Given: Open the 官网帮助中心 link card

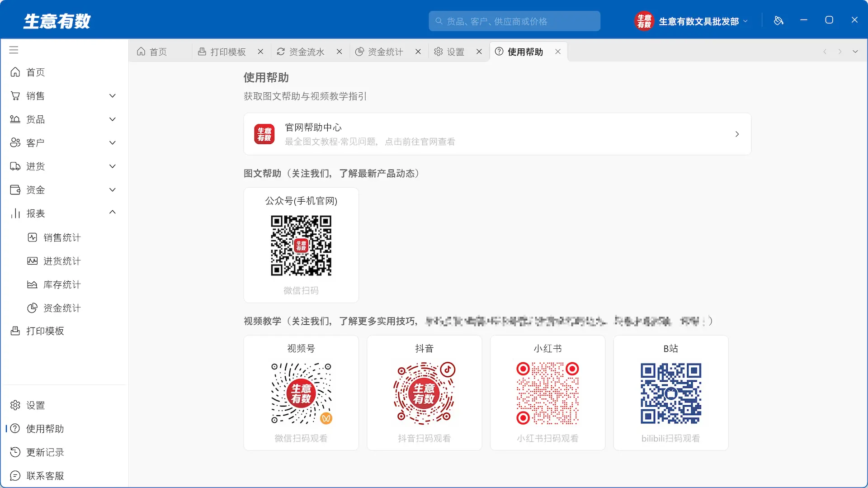Looking at the screenshot, I should (497, 134).
